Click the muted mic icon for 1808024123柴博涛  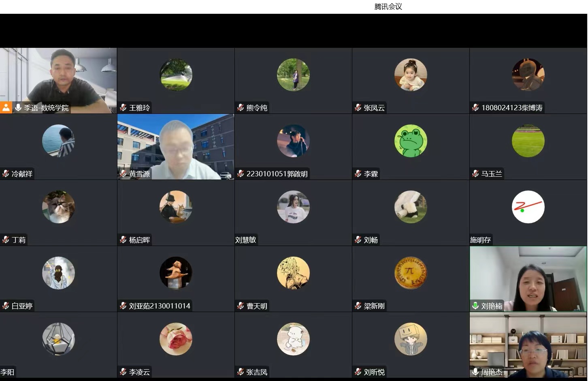coord(475,108)
